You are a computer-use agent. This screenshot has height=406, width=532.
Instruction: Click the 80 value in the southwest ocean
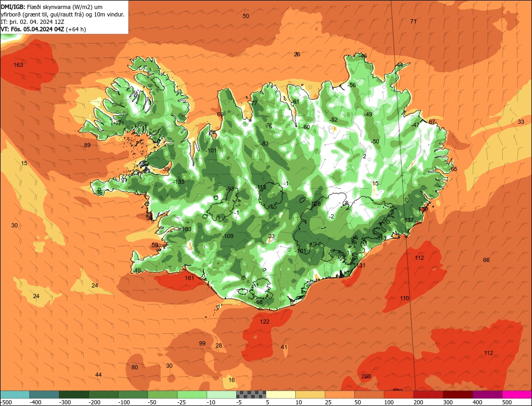(x=135, y=367)
